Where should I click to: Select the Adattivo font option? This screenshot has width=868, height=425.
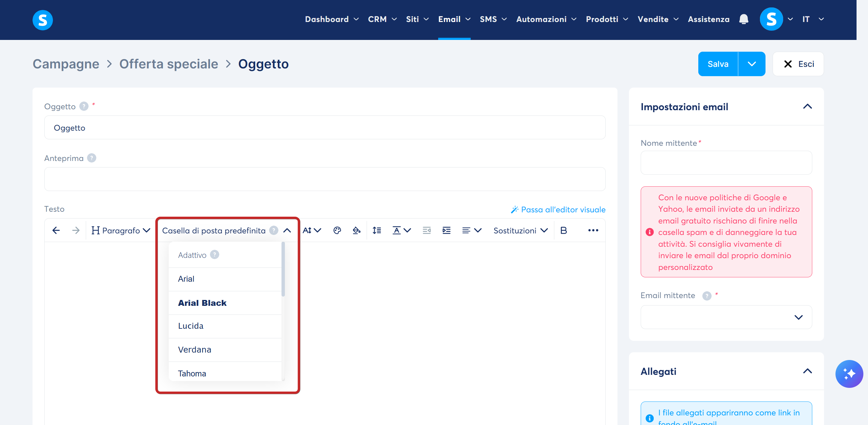(x=225, y=255)
